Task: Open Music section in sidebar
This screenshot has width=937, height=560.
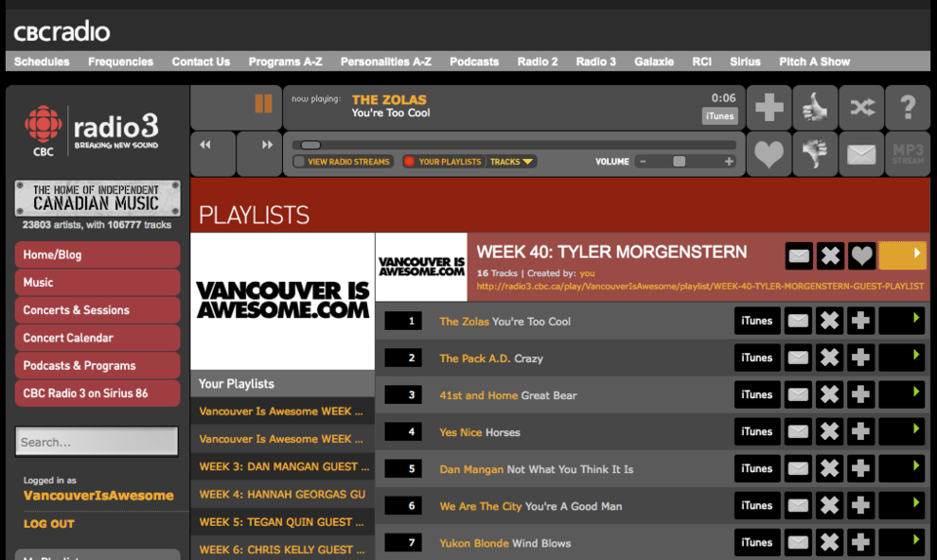Action: click(x=98, y=282)
